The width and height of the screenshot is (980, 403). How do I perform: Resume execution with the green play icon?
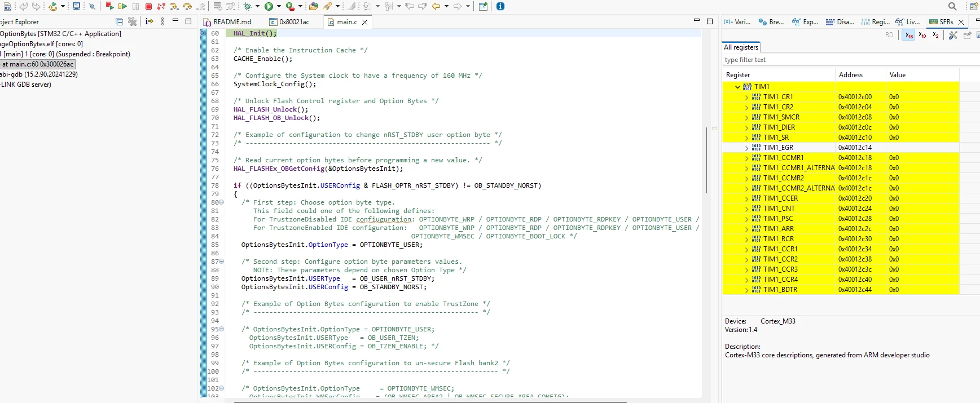(x=122, y=6)
